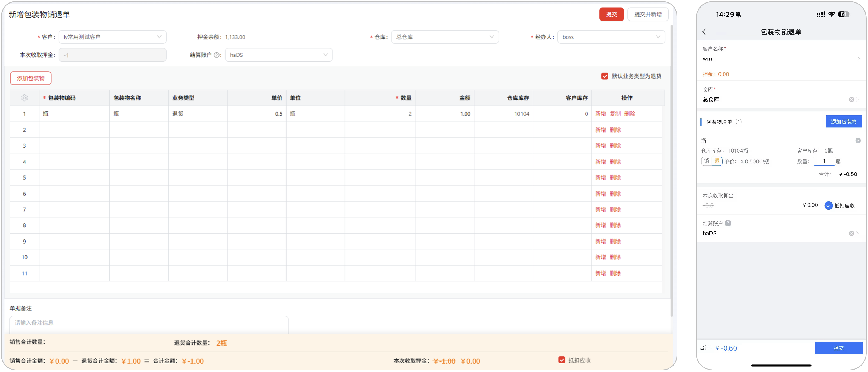Open the 仓库 dropdown showing 总仓库
The height and width of the screenshot is (372, 868).
coord(445,37)
